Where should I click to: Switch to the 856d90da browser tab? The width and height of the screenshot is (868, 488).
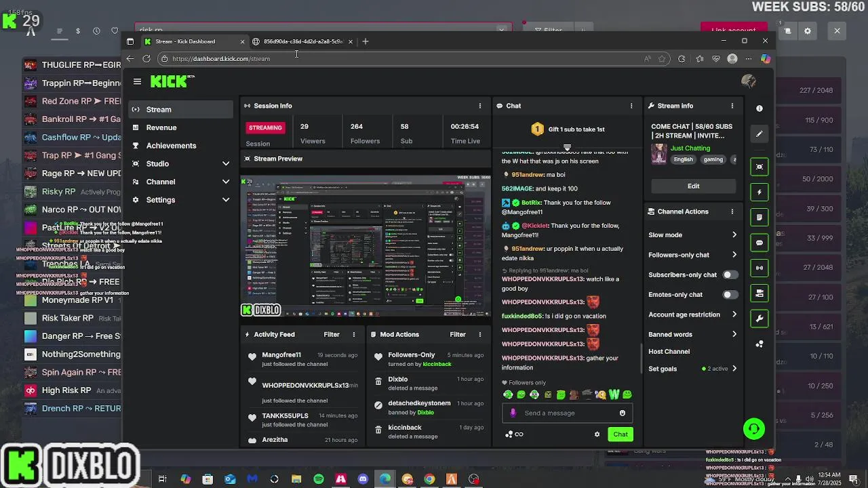tap(303, 41)
